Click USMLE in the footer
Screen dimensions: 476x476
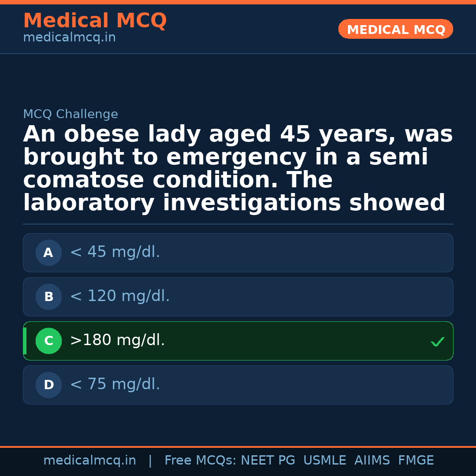click(324, 461)
